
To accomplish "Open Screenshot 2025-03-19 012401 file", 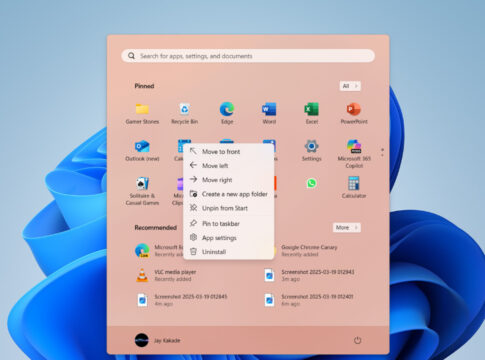I will pos(309,300).
